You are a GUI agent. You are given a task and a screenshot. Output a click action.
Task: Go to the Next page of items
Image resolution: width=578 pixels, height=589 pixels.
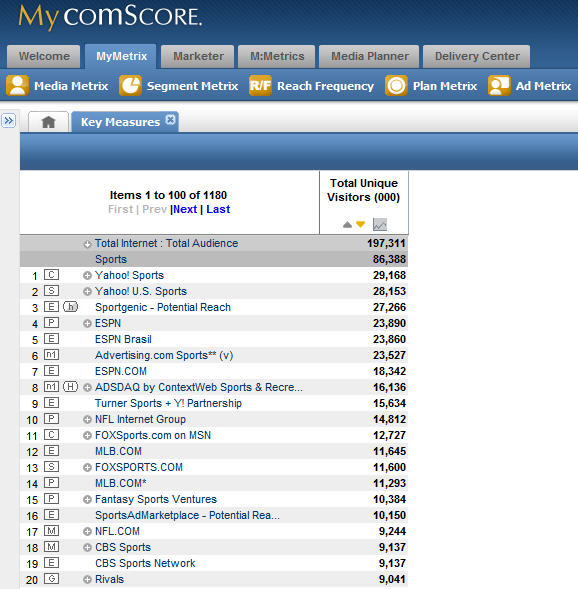click(x=185, y=209)
